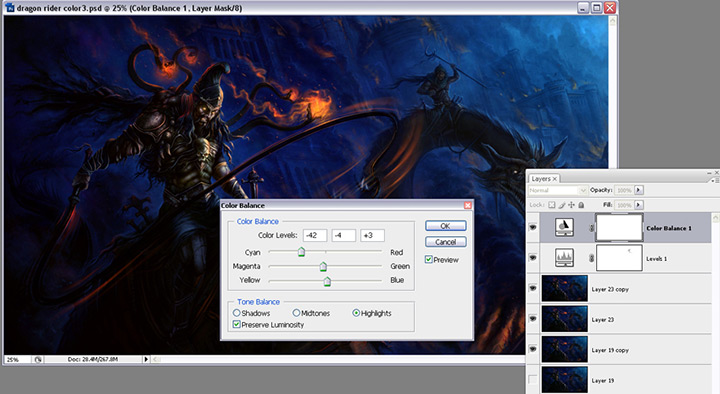
Task: Open the blend mode Normal dropdown
Action: point(557,190)
